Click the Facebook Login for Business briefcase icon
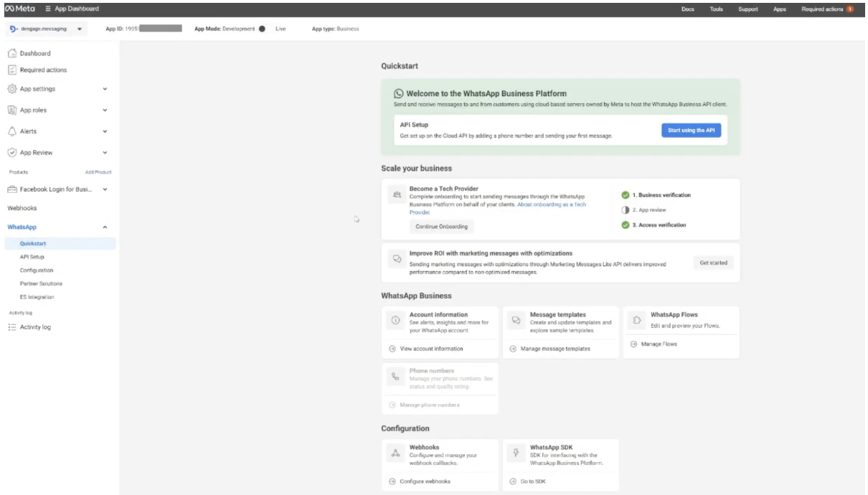Viewport: 868px width, 495px height. click(x=12, y=189)
